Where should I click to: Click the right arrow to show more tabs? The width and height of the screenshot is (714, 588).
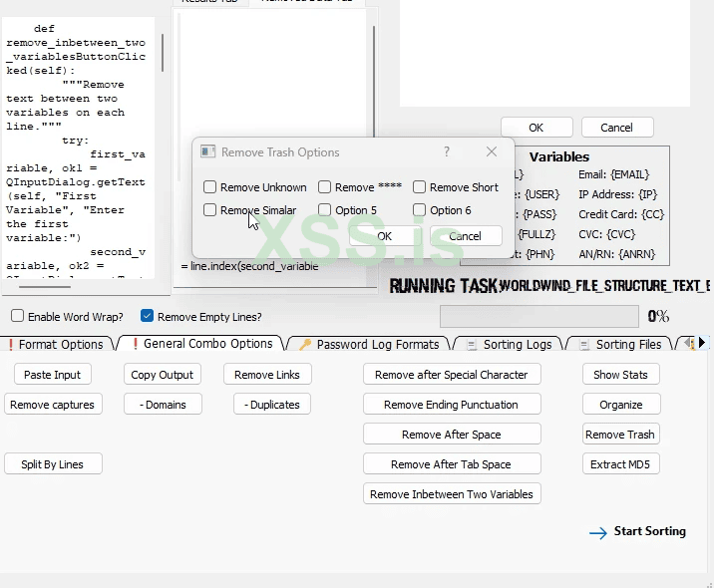click(702, 342)
